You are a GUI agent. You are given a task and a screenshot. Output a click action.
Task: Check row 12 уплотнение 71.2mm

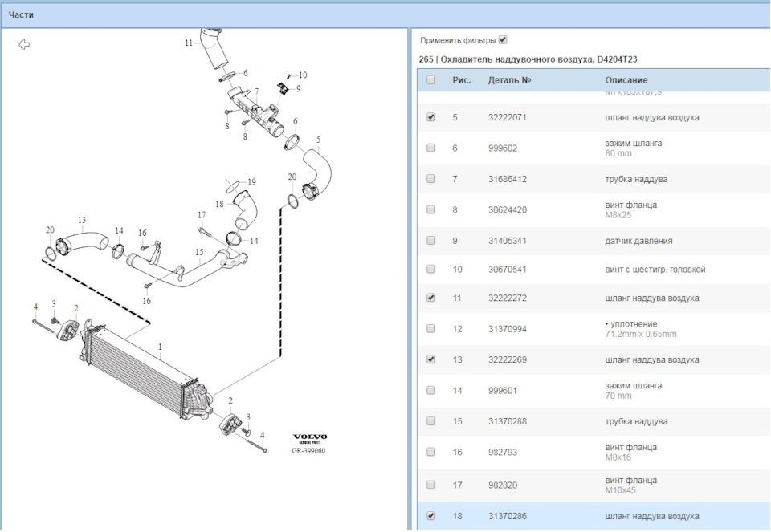pos(430,328)
